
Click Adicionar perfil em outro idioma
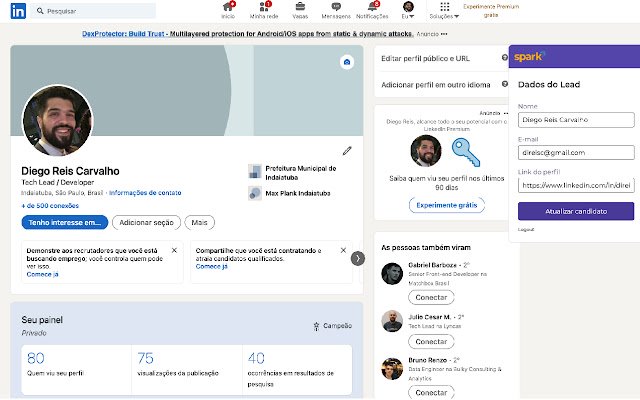pos(436,85)
